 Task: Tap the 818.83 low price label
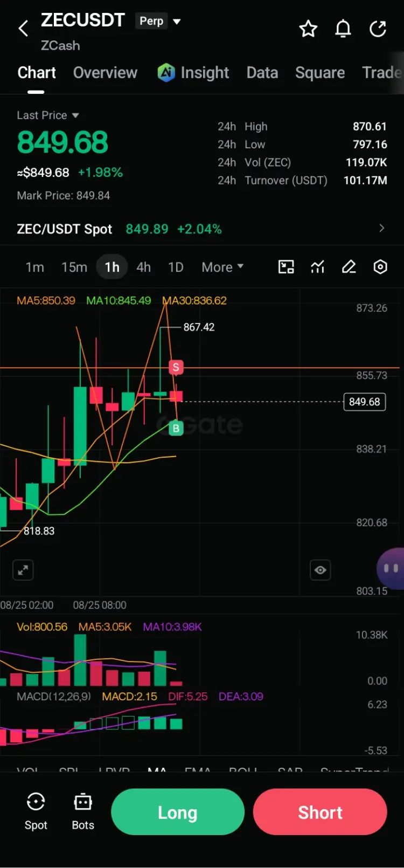tap(39, 531)
